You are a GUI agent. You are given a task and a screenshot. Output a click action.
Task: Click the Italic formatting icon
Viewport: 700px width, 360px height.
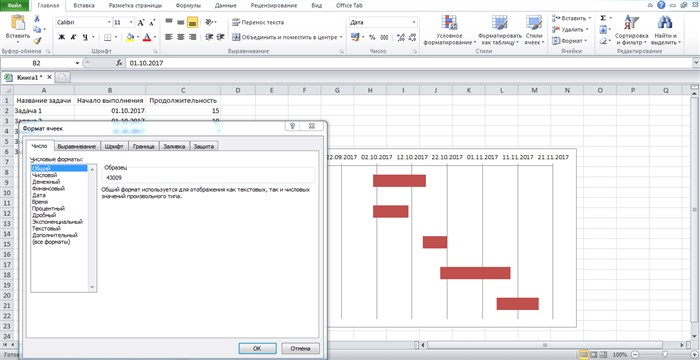tap(73, 37)
